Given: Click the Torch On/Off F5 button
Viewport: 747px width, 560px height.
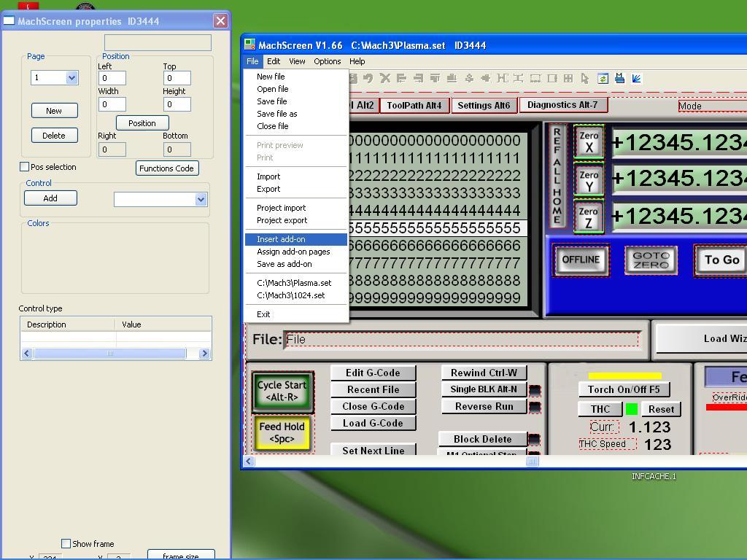Looking at the screenshot, I should (624, 389).
